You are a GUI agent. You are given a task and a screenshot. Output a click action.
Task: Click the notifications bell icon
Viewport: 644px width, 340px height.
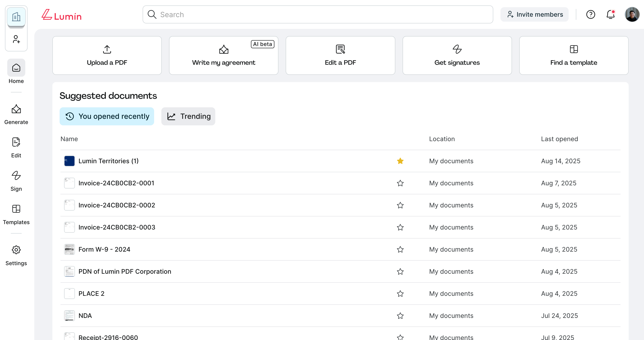point(611,14)
